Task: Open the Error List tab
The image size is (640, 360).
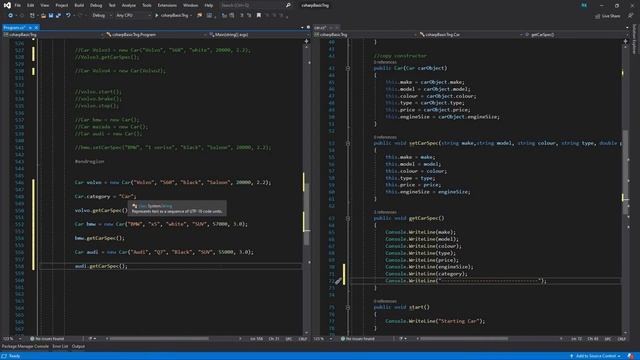Action: 60,347
